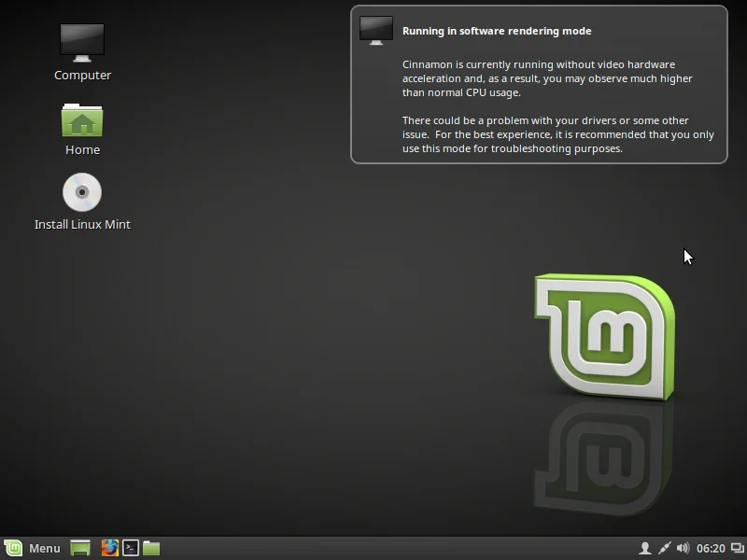Viewport: 747px width, 560px height.
Task: Open the Files manager panel launcher
Action: pos(151,548)
